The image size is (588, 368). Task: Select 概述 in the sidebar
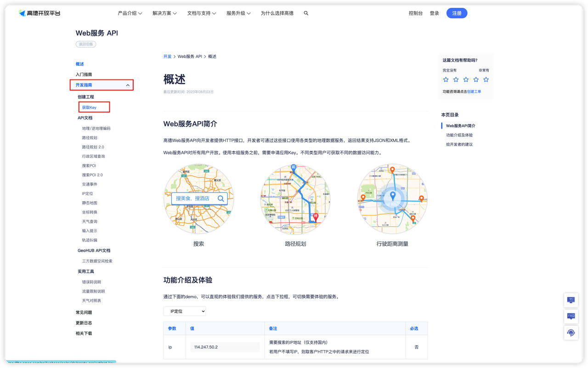click(80, 64)
